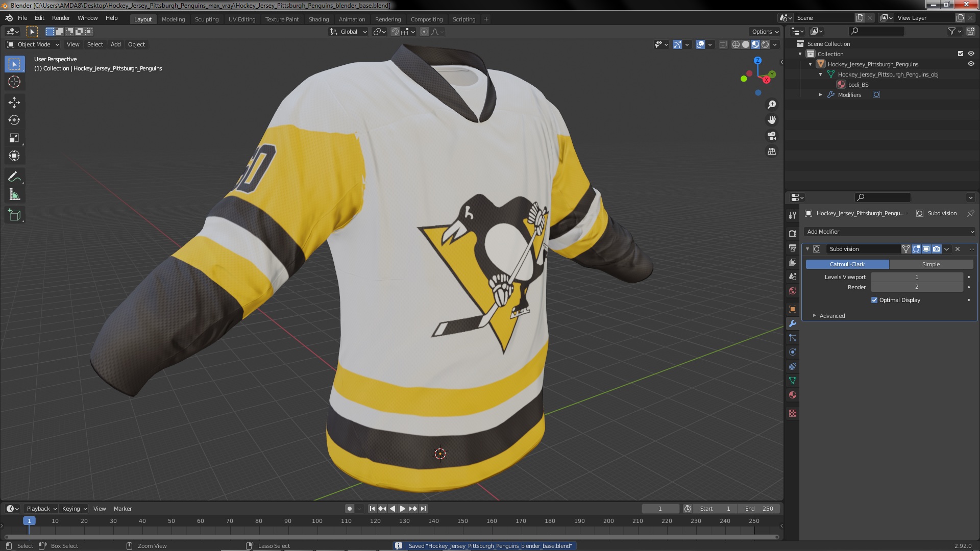Switch to Shading workspace tab
Screen dimensions: 980x551
318,19
